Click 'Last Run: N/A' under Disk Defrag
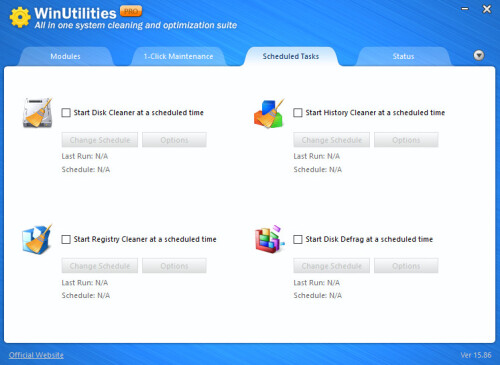 click(x=317, y=283)
